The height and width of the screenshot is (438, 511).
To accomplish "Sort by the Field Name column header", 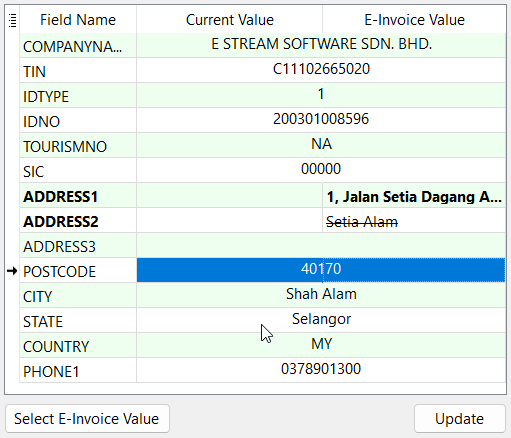I will point(78,20).
